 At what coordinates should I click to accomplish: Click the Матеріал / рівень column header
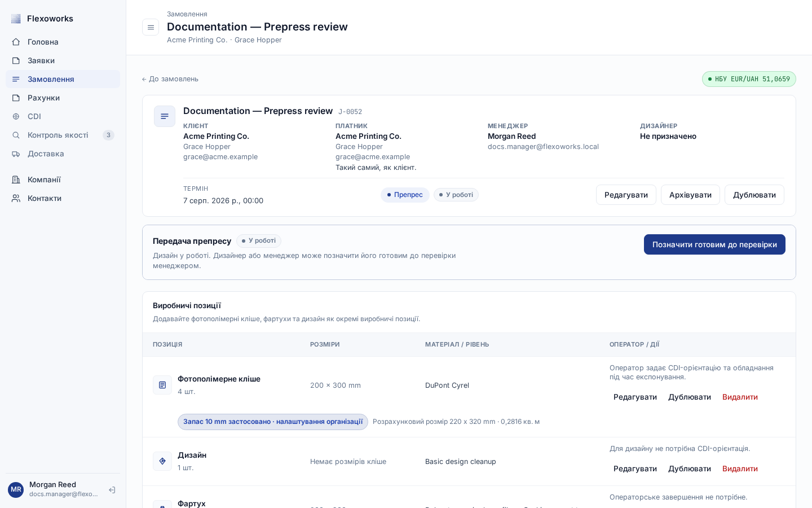click(457, 344)
